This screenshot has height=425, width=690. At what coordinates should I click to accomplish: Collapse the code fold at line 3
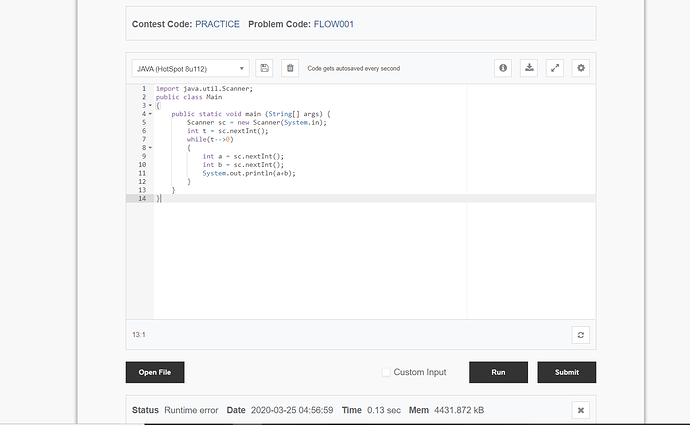[150, 106]
